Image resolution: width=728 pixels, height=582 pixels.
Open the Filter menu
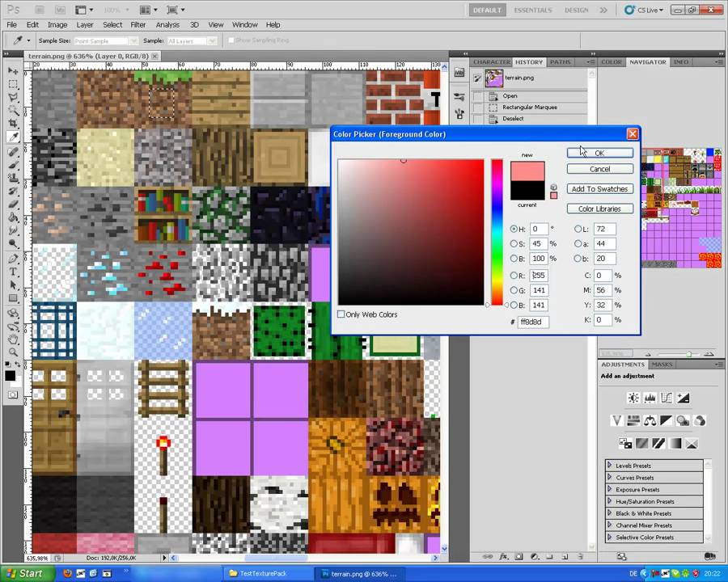(x=138, y=24)
